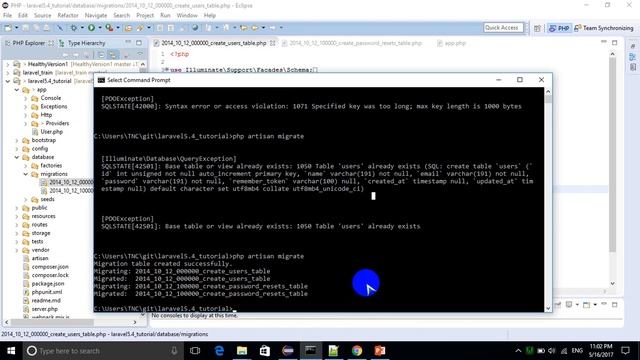
Task: Click the Run External Tools icon
Action: [109, 28]
